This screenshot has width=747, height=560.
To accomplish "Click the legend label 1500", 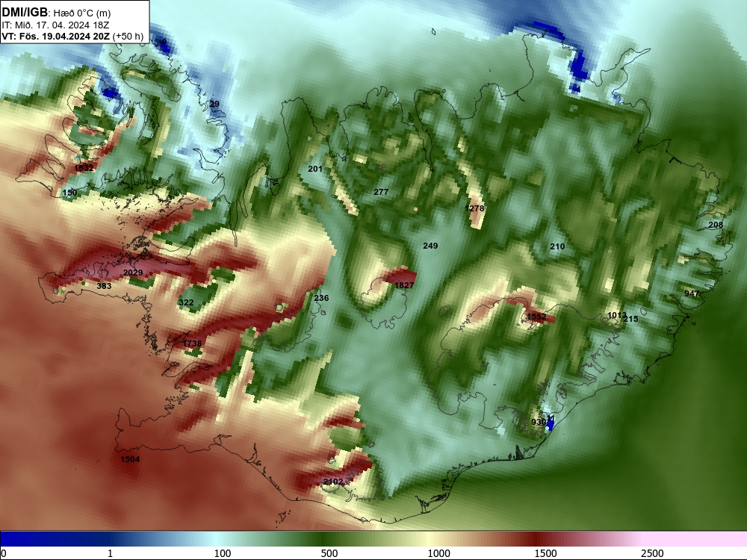I will (x=545, y=553).
